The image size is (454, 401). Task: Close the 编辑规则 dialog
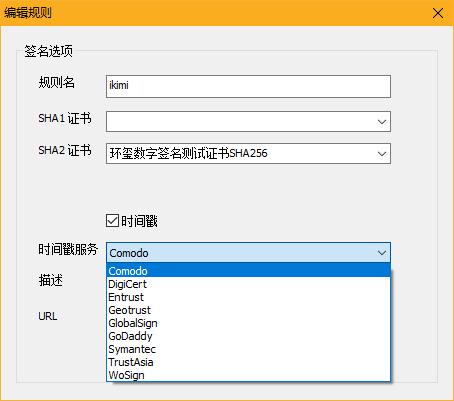438,13
